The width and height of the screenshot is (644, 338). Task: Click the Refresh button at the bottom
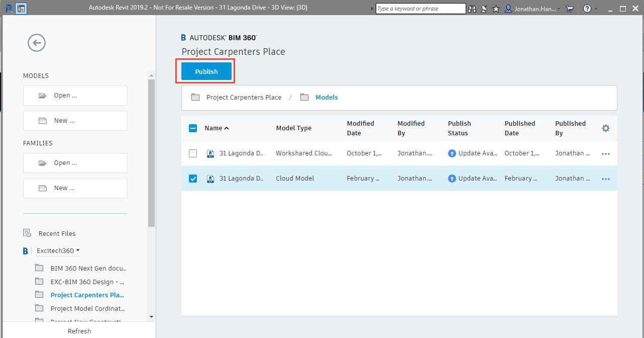pyautogui.click(x=79, y=331)
